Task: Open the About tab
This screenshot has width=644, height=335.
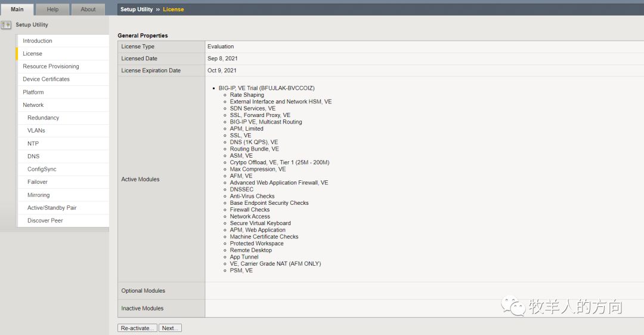Action: 88,9
